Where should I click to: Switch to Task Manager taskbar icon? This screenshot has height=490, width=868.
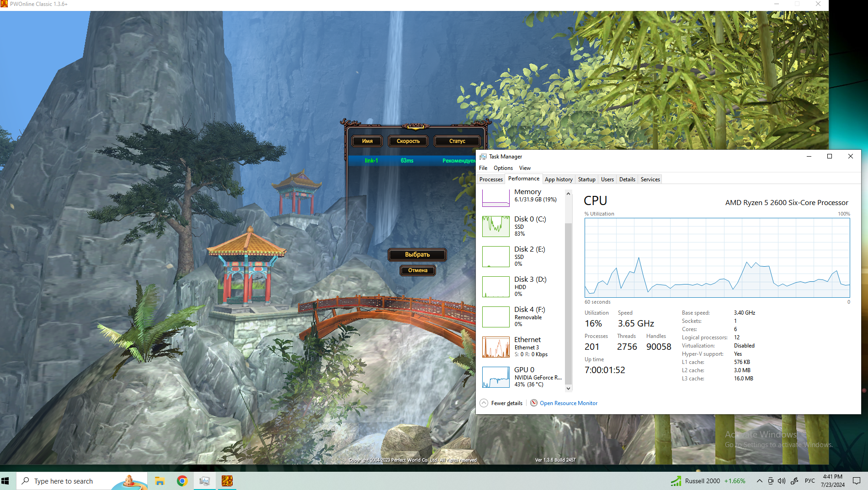(x=204, y=481)
